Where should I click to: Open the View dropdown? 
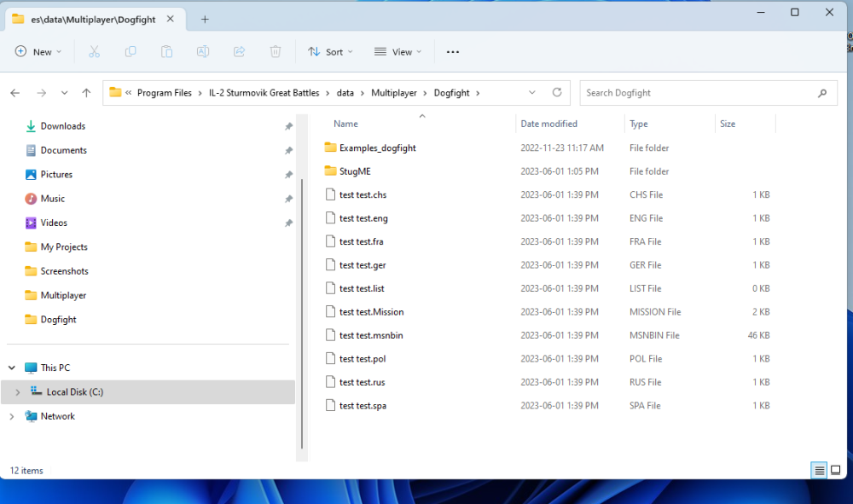397,52
